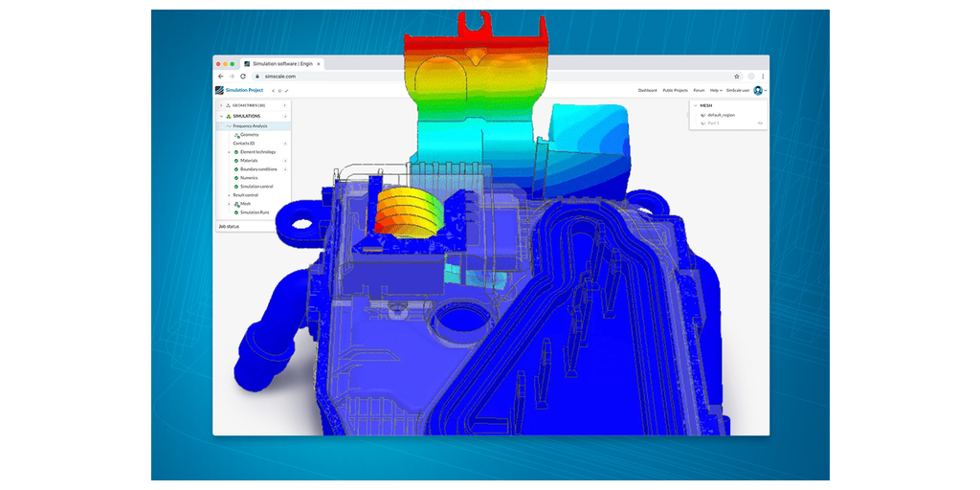
Task: Go to Public Projects link
Action: pyautogui.click(x=676, y=90)
